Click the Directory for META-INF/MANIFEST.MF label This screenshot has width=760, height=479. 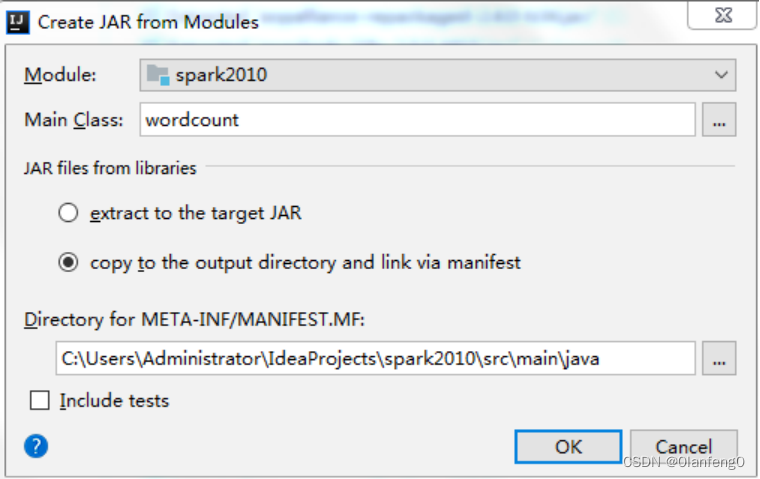[194, 319]
